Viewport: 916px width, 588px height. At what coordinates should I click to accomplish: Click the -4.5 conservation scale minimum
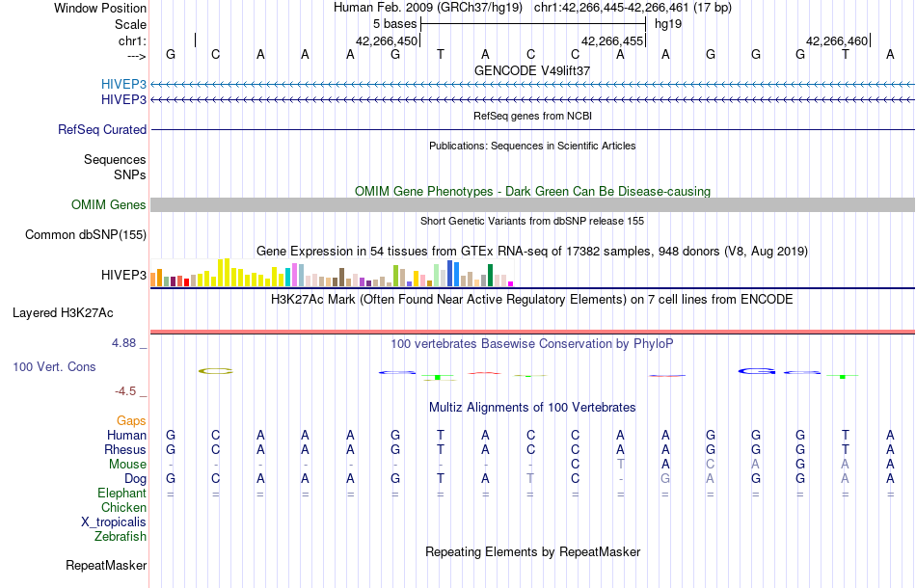(125, 391)
